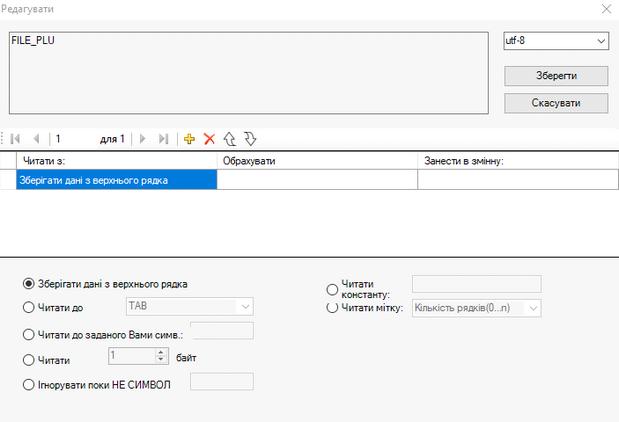Expand the TAB delimiter dropdown

click(245, 307)
